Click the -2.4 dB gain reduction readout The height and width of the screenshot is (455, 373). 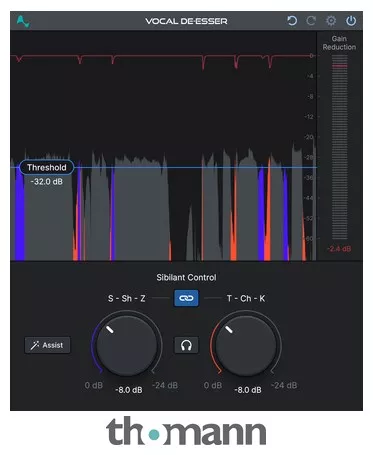(x=339, y=249)
